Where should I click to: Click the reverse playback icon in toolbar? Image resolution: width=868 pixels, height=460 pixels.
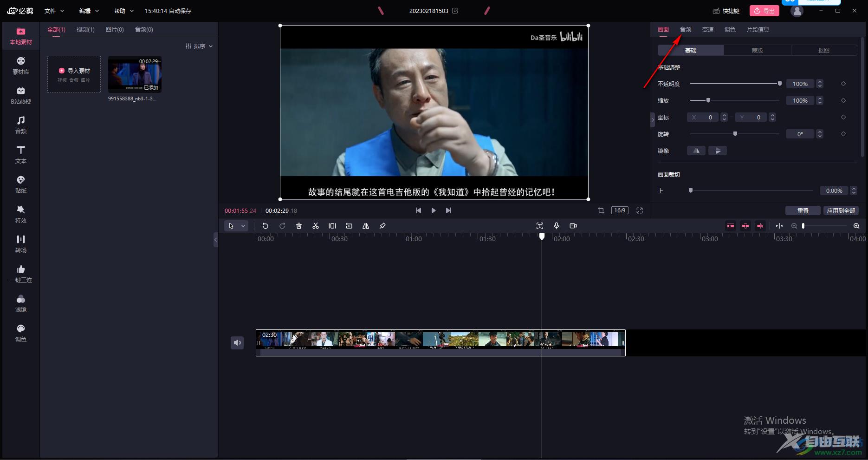click(349, 226)
